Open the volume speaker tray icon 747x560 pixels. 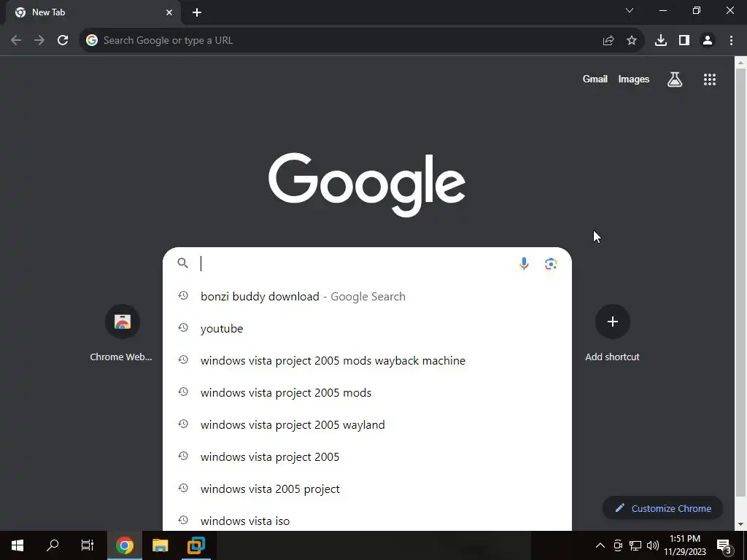coord(653,545)
